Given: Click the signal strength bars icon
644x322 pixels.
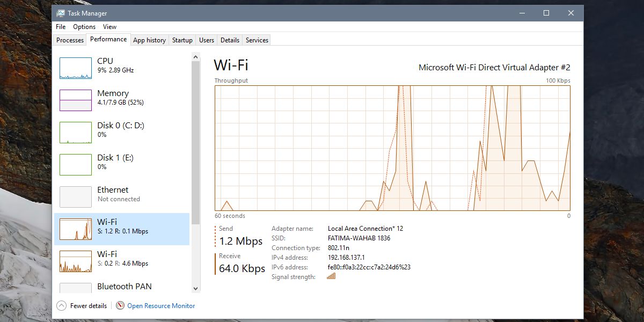Looking at the screenshot, I should [331, 276].
